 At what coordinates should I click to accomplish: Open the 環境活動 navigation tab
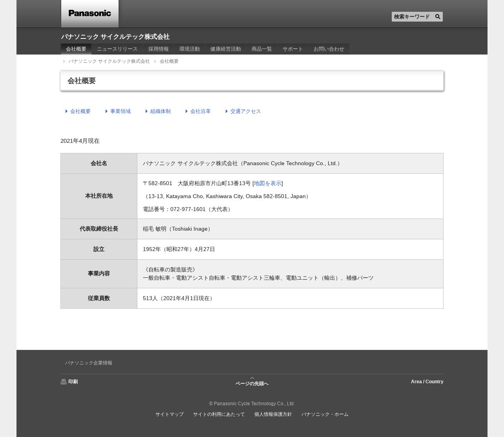coord(190,49)
